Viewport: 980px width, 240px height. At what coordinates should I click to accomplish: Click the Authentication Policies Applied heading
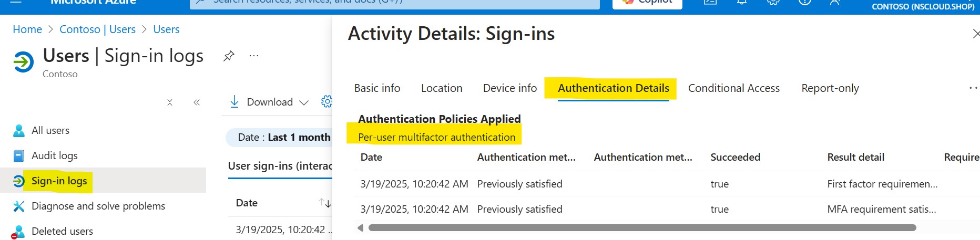click(439, 119)
